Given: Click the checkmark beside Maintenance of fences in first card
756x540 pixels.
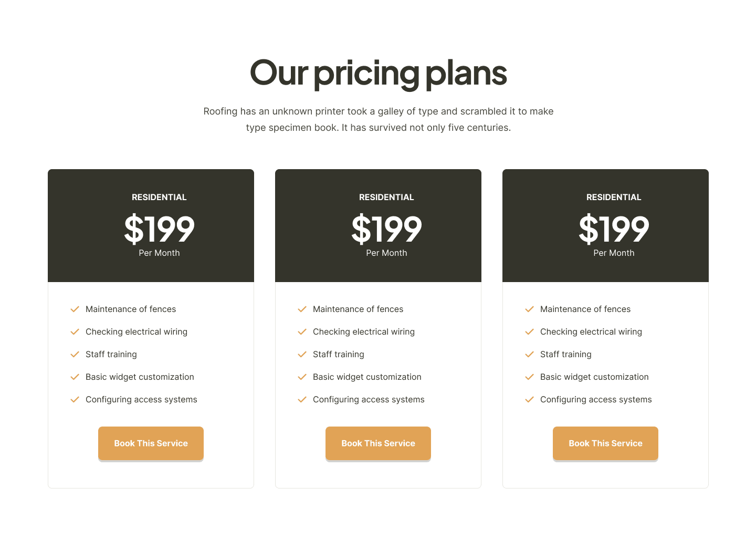Looking at the screenshot, I should [75, 309].
